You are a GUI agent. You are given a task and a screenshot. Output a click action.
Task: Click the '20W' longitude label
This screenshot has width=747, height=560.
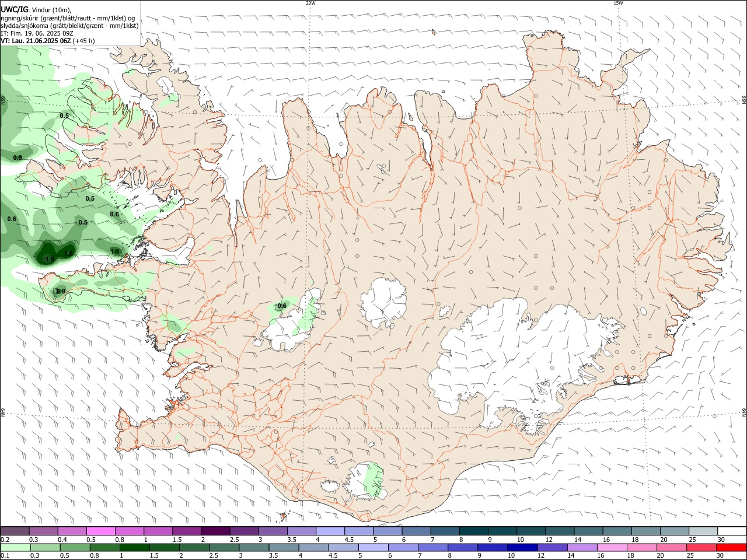coord(310,3)
